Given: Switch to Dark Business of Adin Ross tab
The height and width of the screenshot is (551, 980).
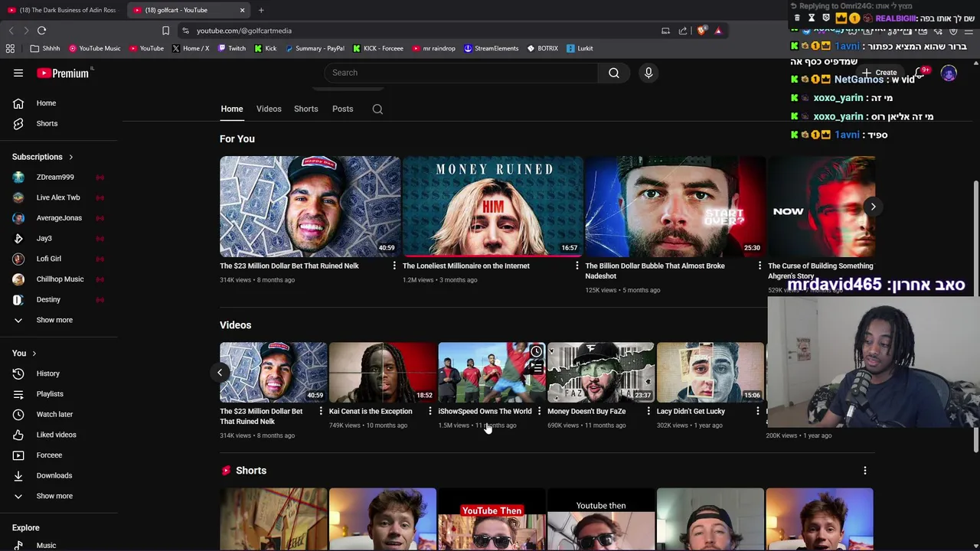Looking at the screenshot, I should 62,10.
